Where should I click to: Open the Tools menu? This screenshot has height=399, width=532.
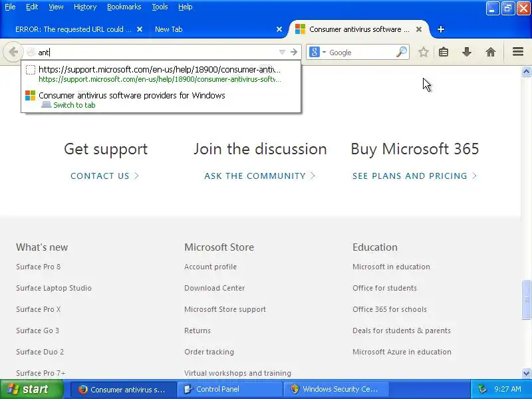pos(160,7)
